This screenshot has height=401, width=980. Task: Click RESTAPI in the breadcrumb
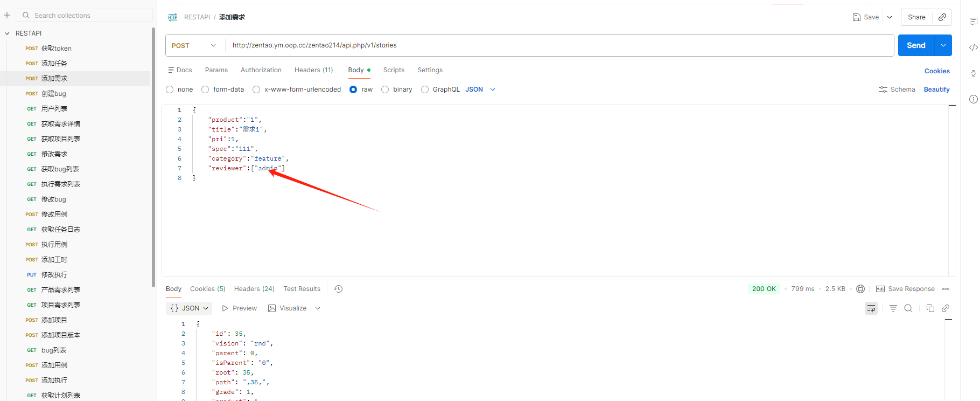point(197,17)
